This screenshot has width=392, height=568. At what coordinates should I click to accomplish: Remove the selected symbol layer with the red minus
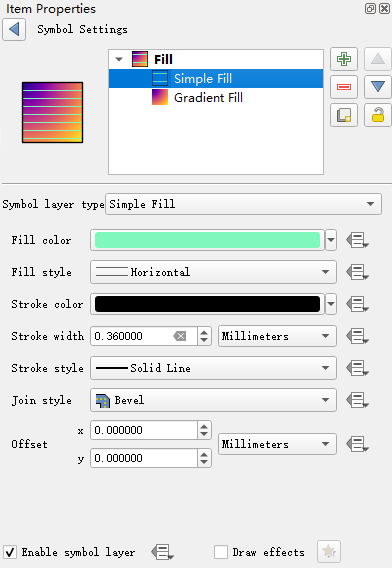click(344, 87)
